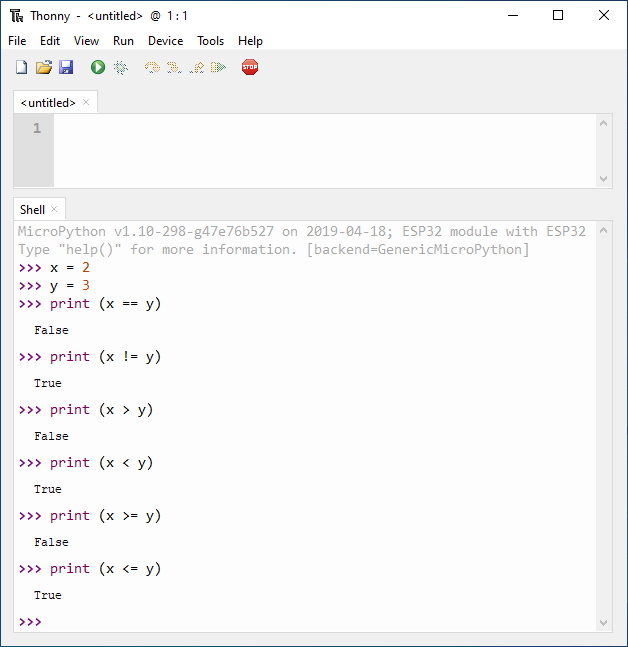
Task: Close the Shell panel tab
Action: pyautogui.click(x=54, y=209)
